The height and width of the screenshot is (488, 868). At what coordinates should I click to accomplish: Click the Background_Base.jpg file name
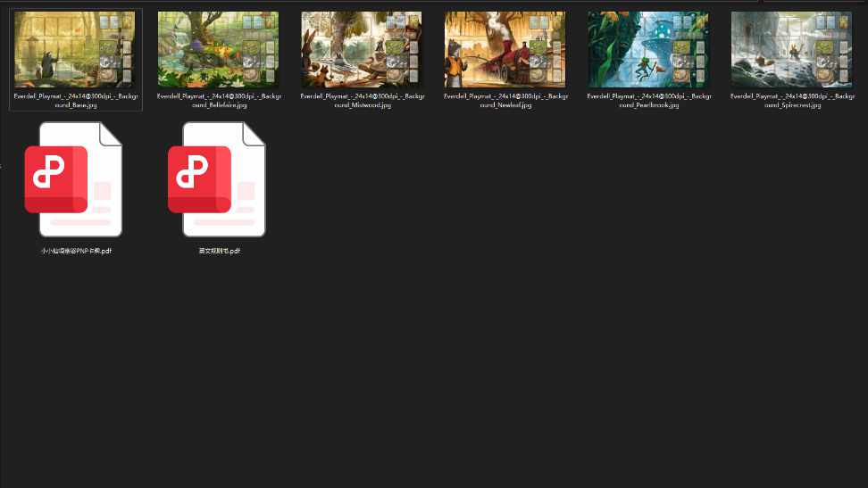[x=75, y=100]
